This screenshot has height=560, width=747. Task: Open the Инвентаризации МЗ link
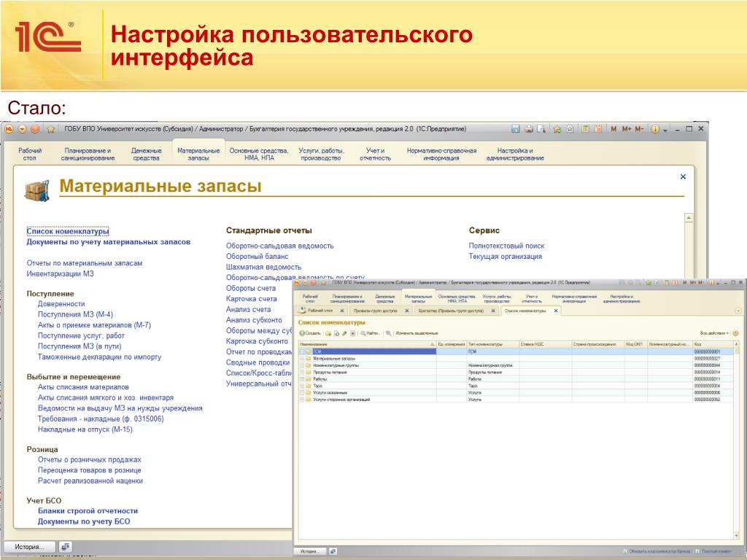tap(60, 274)
